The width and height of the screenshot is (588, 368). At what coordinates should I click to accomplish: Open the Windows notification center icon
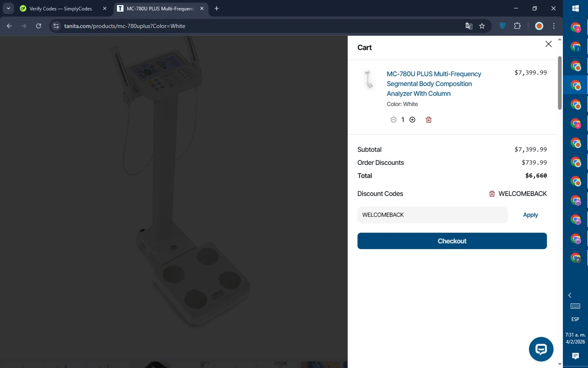(x=575, y=356)
